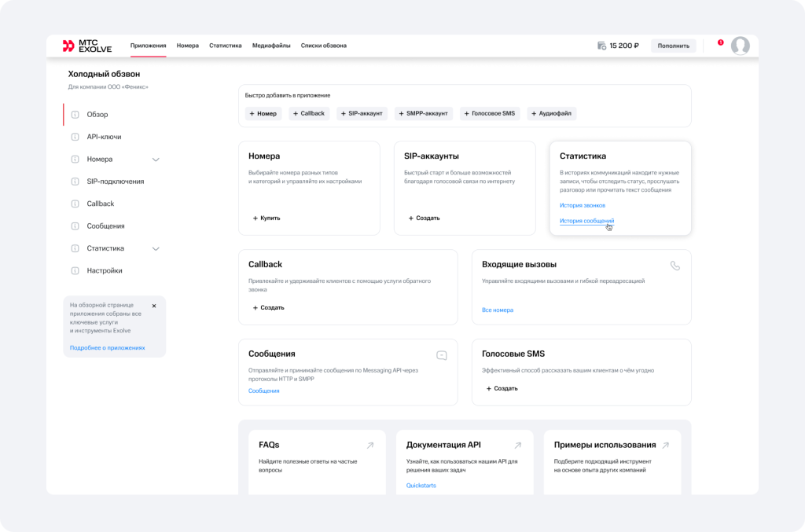
Task: Expand the Статистика sidebar section
Action: [x=156, y=248]
